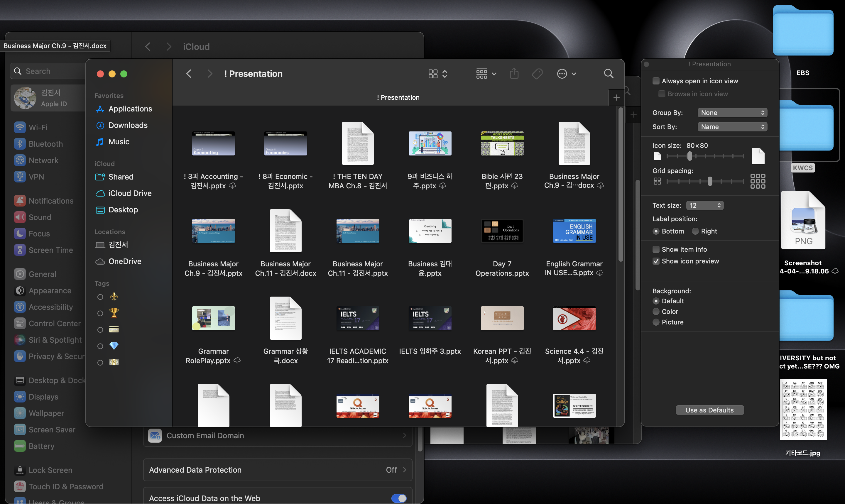Open the Sort By Name dropdown
This screenshot has height=504, width=845.
732,127
